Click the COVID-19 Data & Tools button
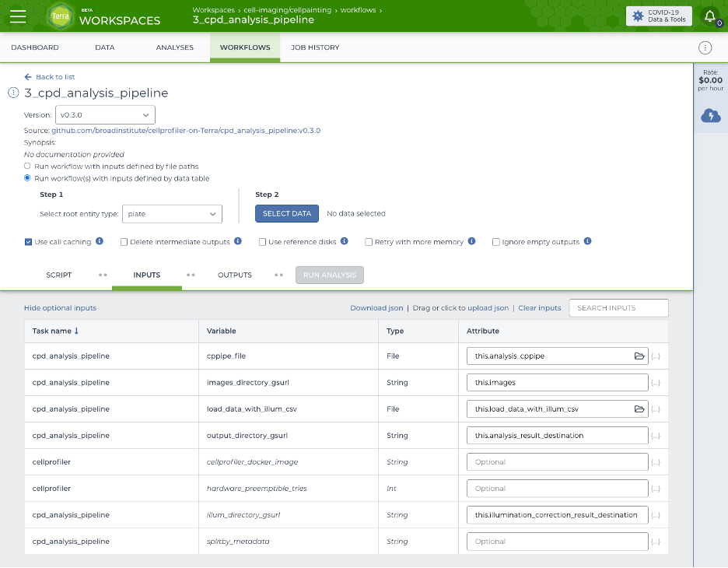728x568 pixels. (x=659, y=16)
